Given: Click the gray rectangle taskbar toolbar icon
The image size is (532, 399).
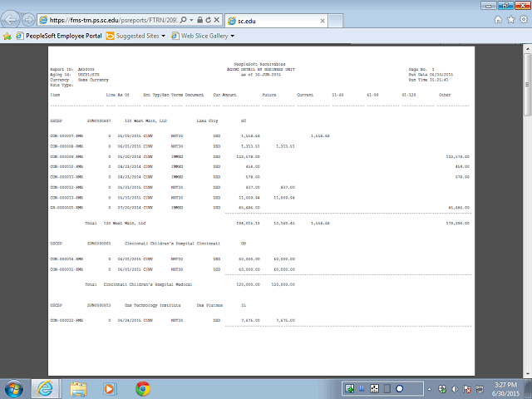Looking at the screenshot, I should pyautogui.click(x=387, y=389).
